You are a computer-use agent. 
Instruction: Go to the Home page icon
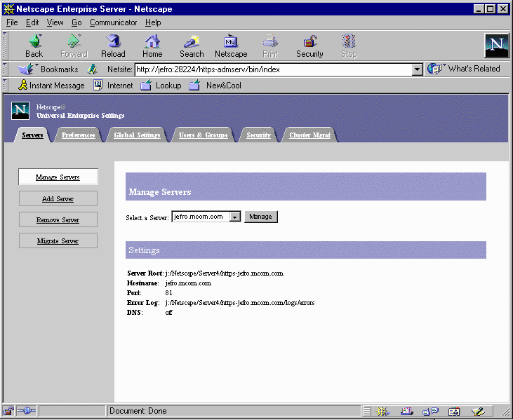click(152, 46)
